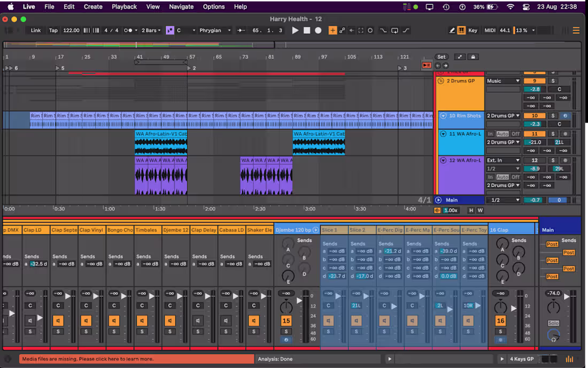Screen dimensions: 588x368
Task: Open the 2 Bars quantization dropdown
Action: [x=150, y=30]
